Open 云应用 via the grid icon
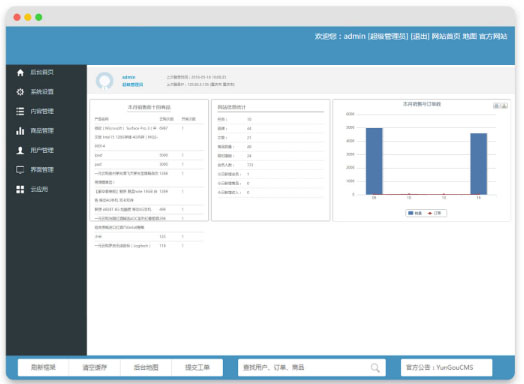 click(20, 189)
